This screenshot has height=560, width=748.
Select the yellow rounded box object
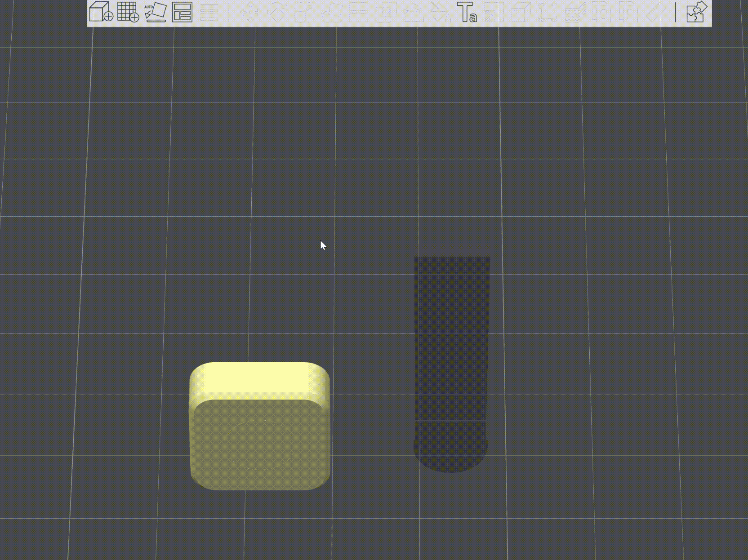[260, 426]
